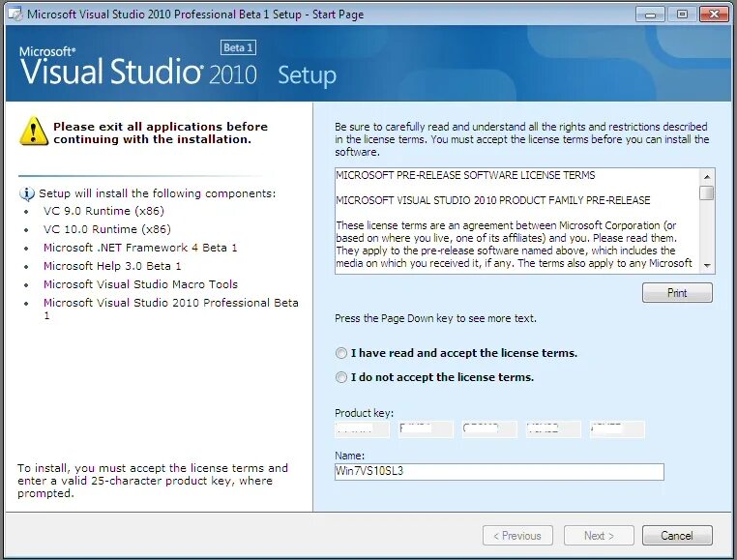Click the blue information icon beside components list
The image size is (737, 560).
tap(27, 193)
